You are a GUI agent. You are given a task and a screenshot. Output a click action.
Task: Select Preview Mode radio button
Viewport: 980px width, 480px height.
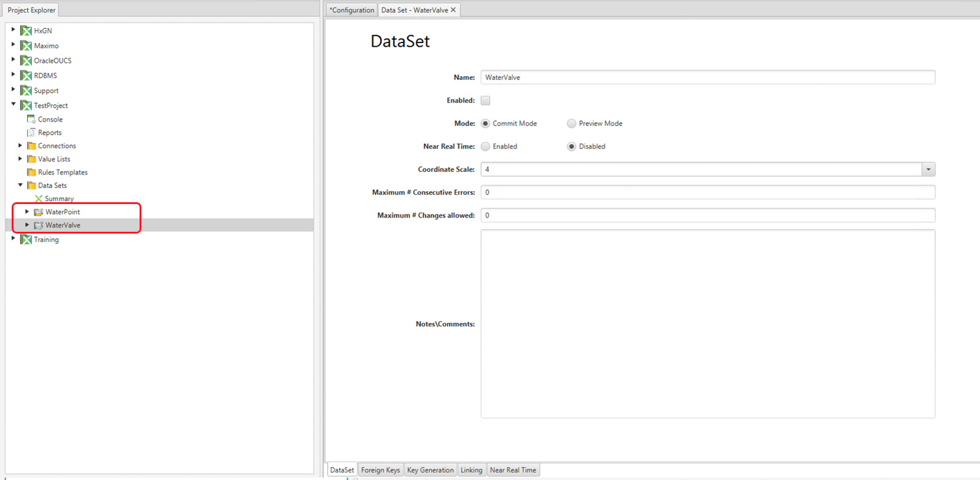point(572,124)
